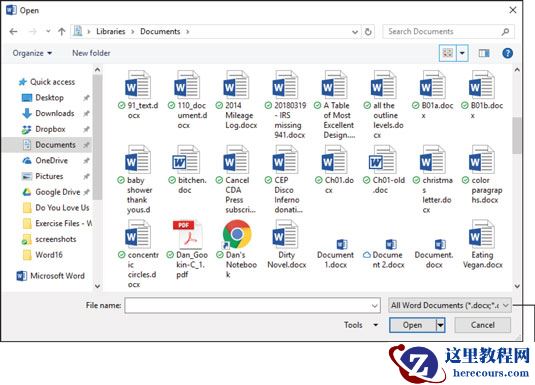Click Documents in the breadcrumb path

click(160, 31)
